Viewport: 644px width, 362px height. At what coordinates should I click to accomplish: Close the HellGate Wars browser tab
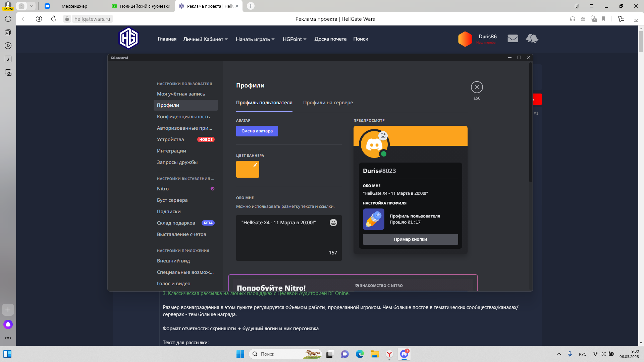(x=237, y=6)
